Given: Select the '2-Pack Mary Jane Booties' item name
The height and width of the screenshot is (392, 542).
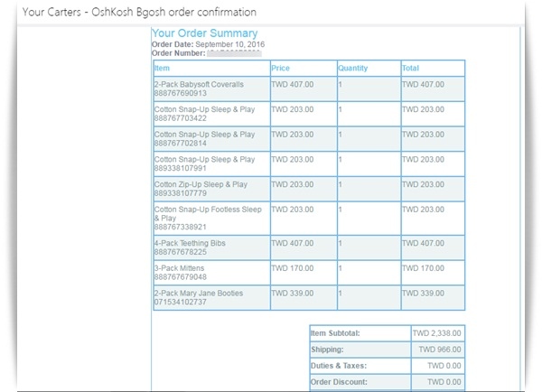Looking at the screenshot, I should (199, 294).
